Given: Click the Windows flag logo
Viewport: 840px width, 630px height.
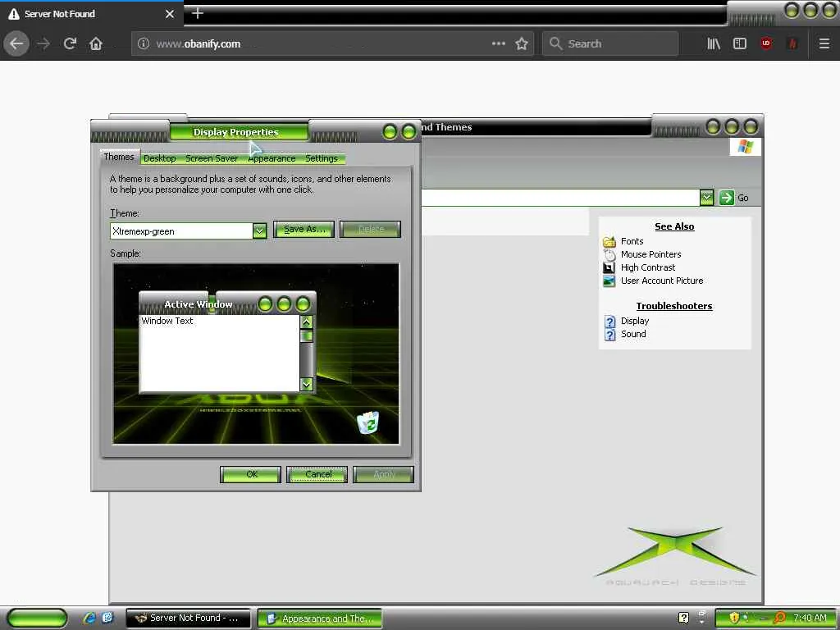Looking at the screenshot, I should point(745,146).
